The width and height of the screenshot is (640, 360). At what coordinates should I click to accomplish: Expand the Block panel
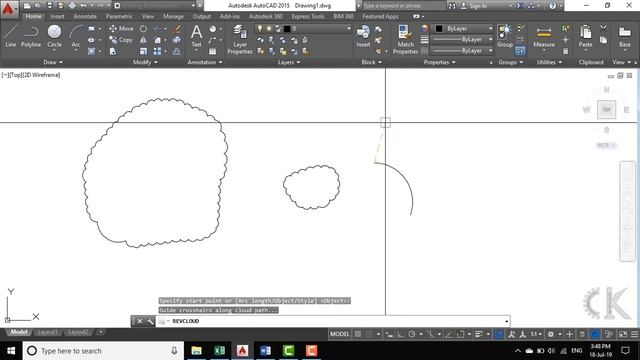pyautogui.click(x=371, y=62)
